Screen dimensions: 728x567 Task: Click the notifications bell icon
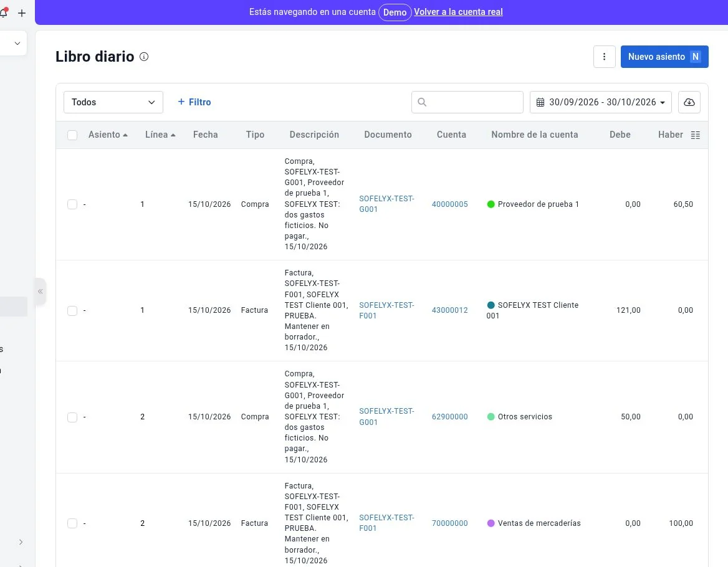pyautogui.click(x=4, y=12)
